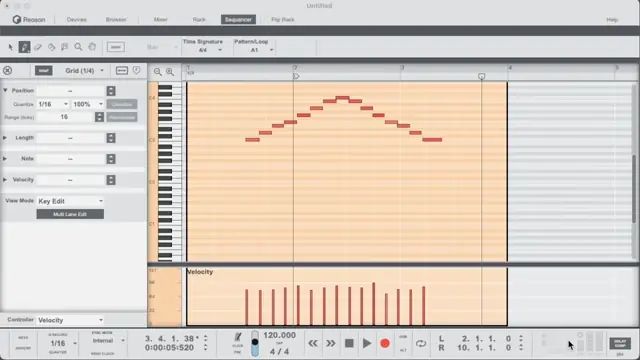Image resolution: width=640 pixels, height=360 pixels.
Task: Click the red Record button
Action: [385, 343]
